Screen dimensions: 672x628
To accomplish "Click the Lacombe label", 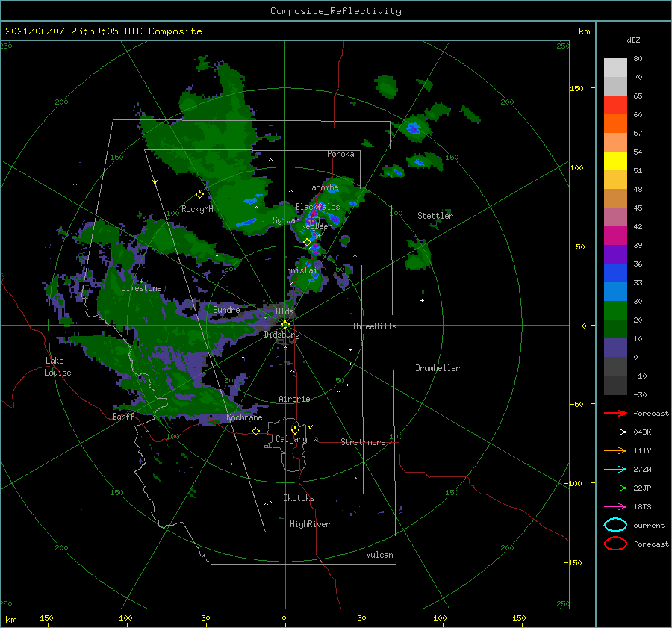I will point(323,187).
